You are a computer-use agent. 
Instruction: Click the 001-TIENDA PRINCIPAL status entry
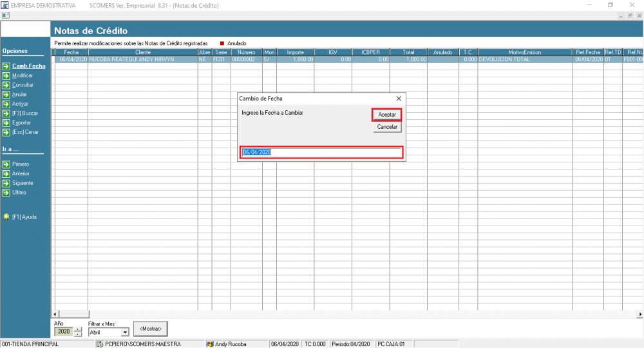47,344
